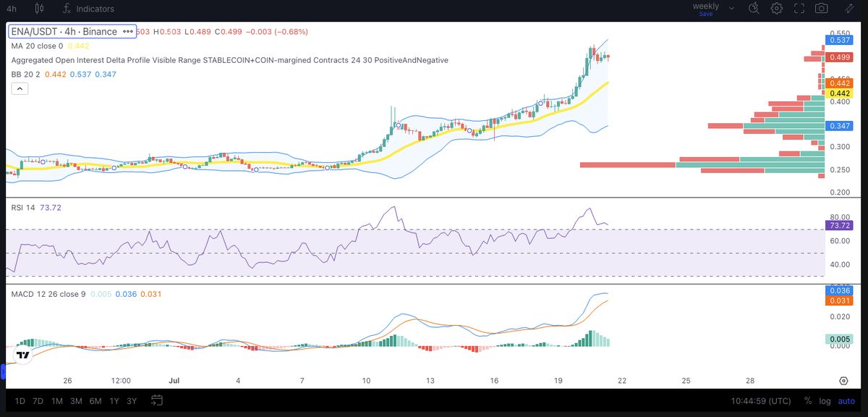Screen dimensions: 868x417
Task: Open the more options dots beside Binance
Action: tap(128, 32)
